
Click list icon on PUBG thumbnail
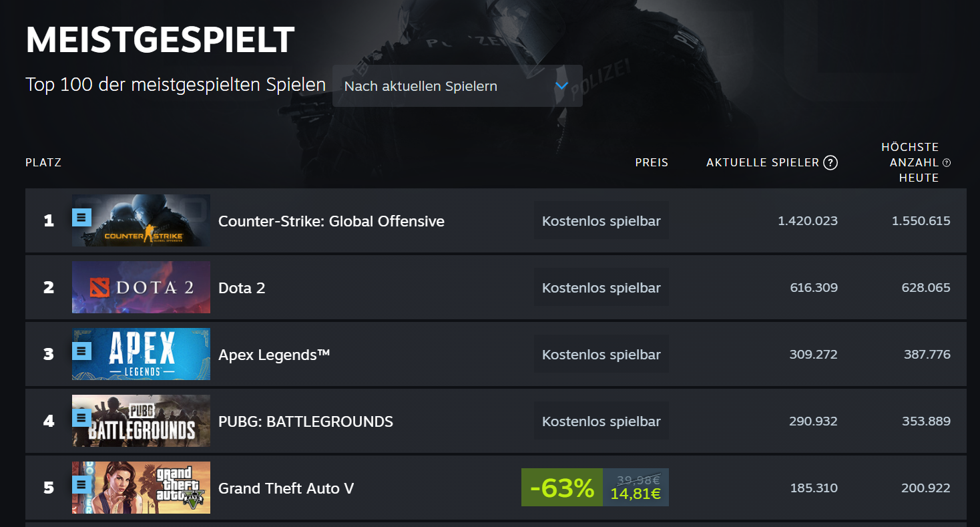coord(81,417)
